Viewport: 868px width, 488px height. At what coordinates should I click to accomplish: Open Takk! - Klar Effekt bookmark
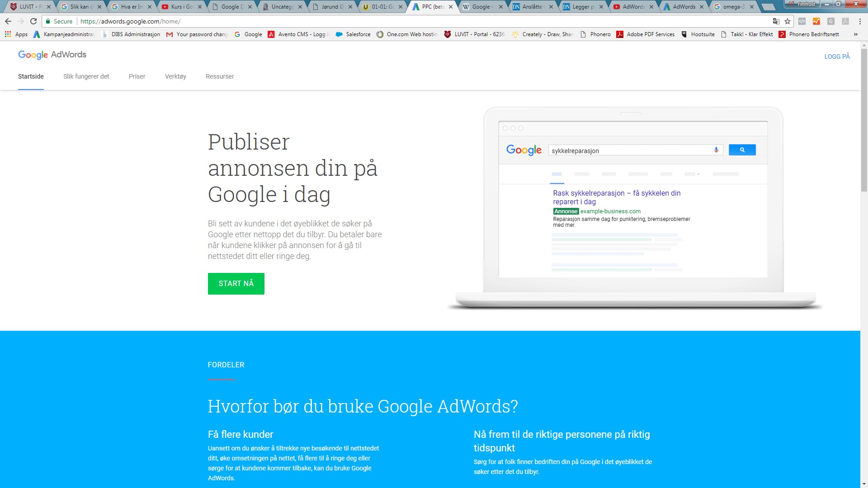pos(747,34)
